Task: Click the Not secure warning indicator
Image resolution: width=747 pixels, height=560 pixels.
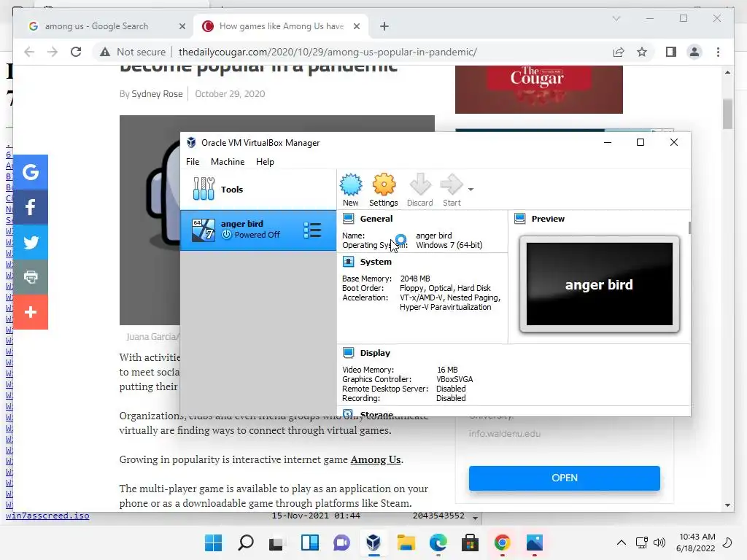Action: pos(133,52)
